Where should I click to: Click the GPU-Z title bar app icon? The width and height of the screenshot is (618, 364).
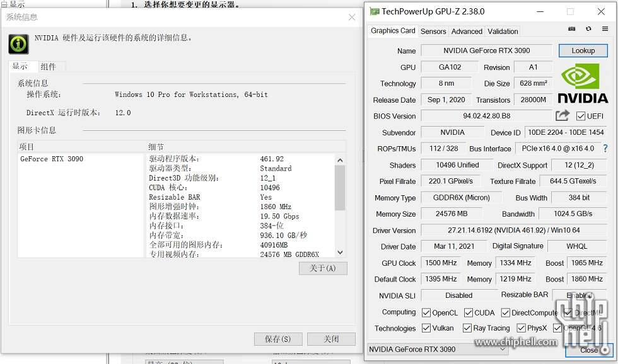pos(375,11)
